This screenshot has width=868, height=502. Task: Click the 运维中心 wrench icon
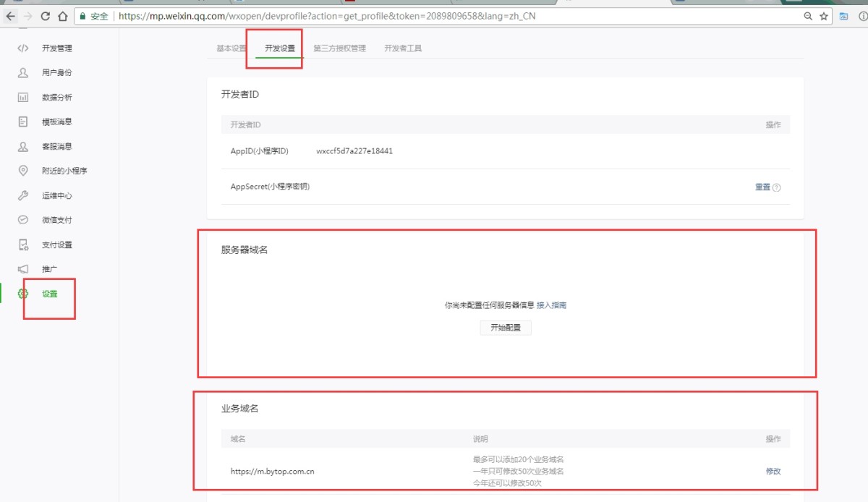23,195
